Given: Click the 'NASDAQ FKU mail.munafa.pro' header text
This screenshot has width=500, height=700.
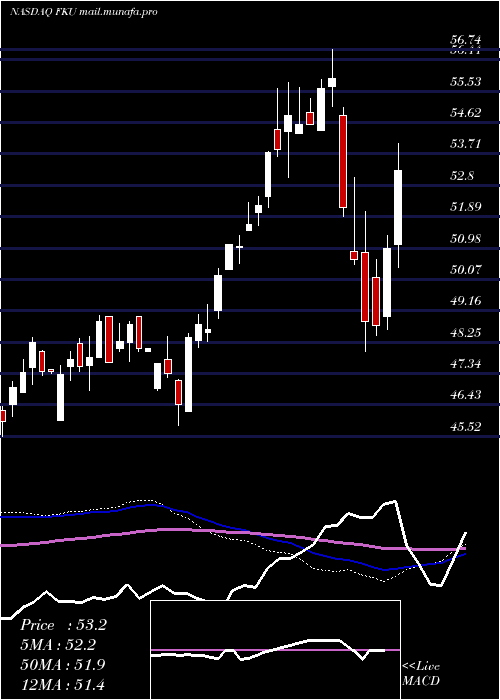Looking at the screenshot, I should [x=83, y=12].
